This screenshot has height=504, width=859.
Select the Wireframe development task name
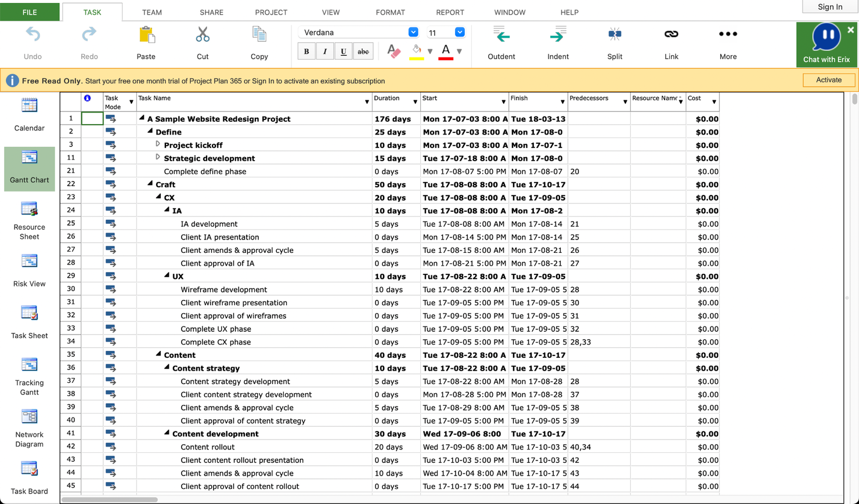(223, 289)
